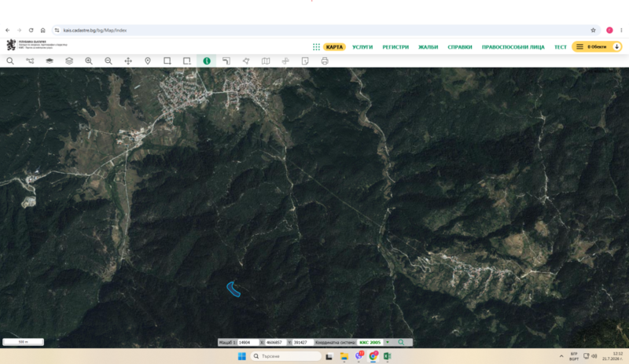Open Task View on the taskbar
629x364 pixels.
pyautogui.click(x=329, y=356)
